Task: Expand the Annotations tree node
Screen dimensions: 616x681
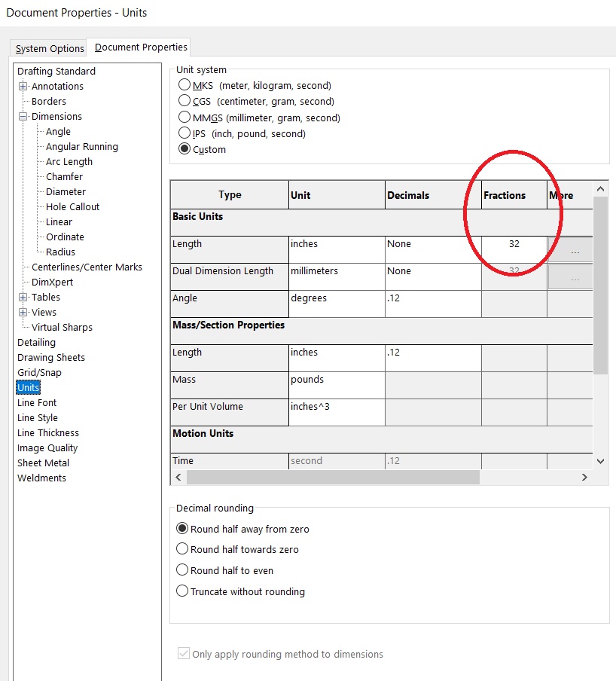Action: (23, 86)
